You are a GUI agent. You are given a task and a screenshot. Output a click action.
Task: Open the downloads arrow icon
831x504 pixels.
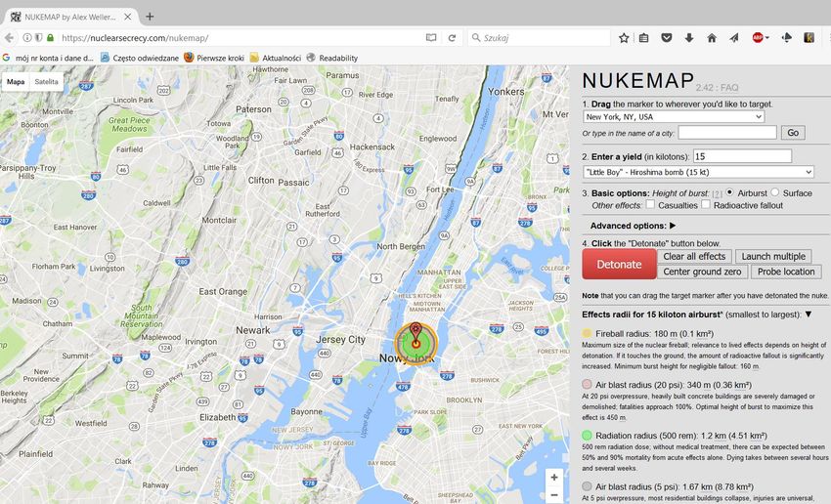689,38
